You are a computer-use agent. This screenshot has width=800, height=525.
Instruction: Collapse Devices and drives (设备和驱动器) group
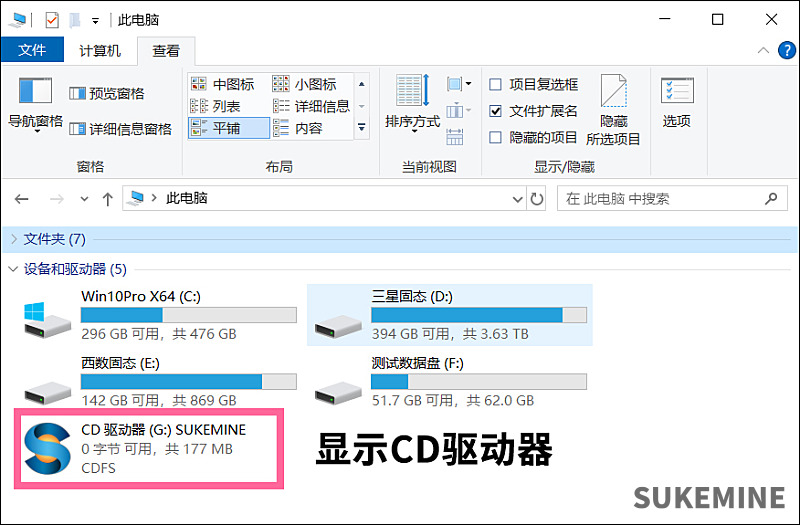click(13, 269)
